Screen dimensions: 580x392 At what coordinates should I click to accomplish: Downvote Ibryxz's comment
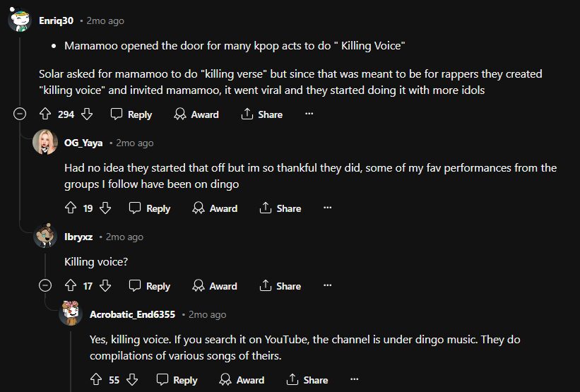(x=105, y=285)
